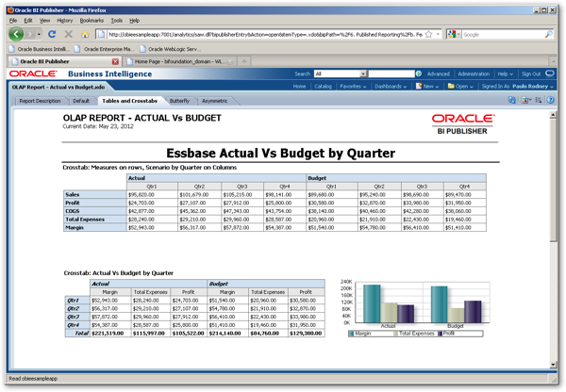Open the Firefox Help menu

[134, 21]
